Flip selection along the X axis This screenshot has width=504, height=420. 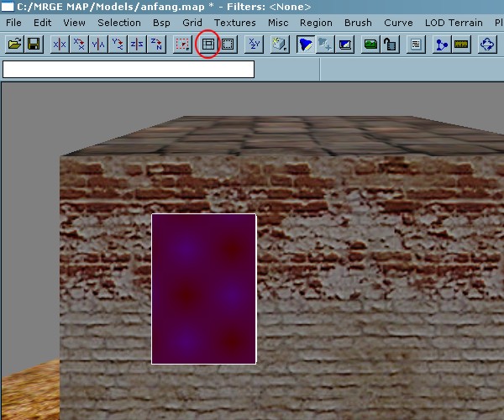click(x=60, y=44)
